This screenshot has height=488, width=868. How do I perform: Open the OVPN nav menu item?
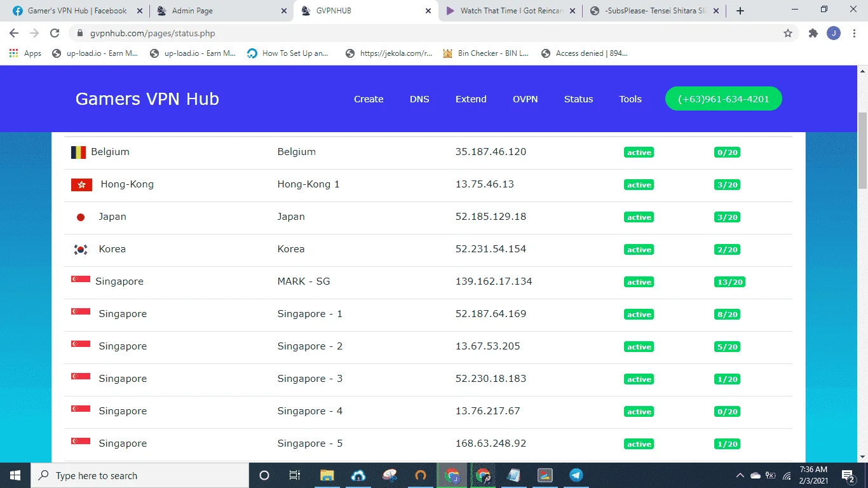pyautogui.click(x=526, y=99)
